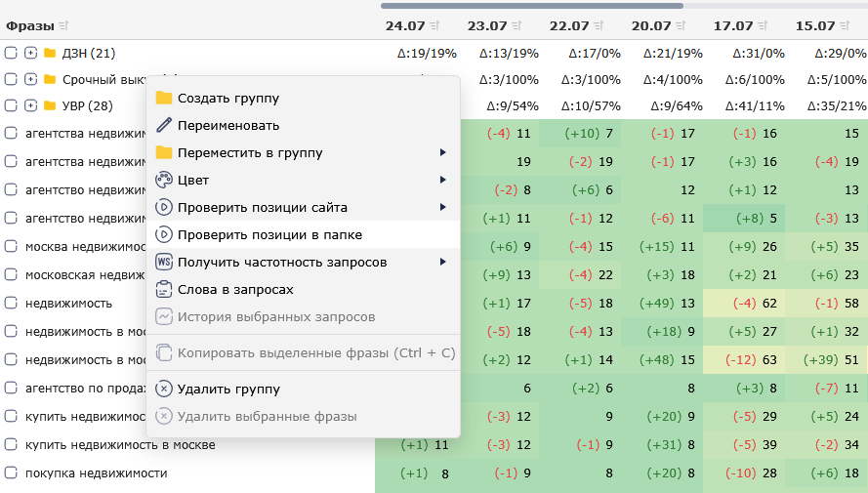Click the pencil icon for Переименовать
The height and width of the screenshot is (493, 868).
pos(164,125)
